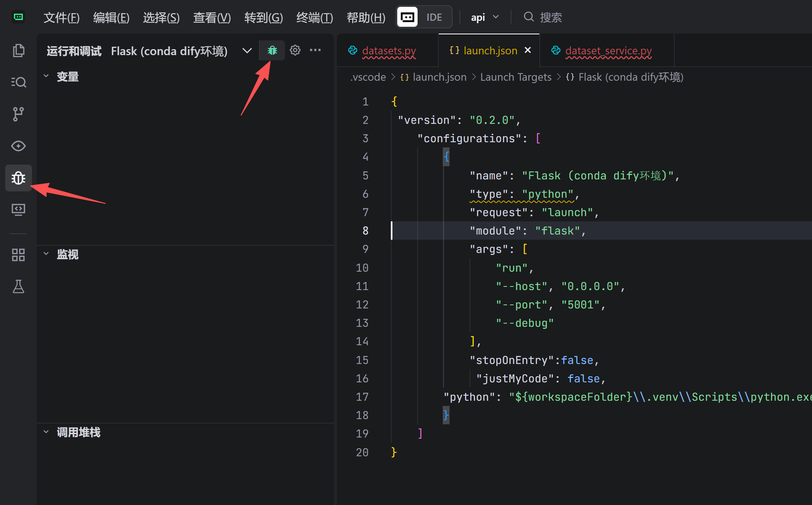
Task: Close the launch.json tab
Action: click(528, 50)
